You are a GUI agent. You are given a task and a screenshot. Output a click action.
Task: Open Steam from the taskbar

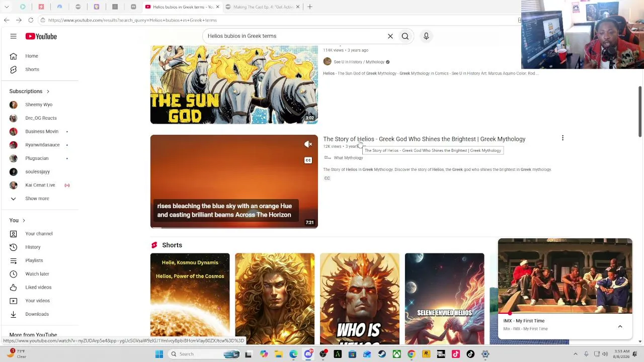click(382, 354)
